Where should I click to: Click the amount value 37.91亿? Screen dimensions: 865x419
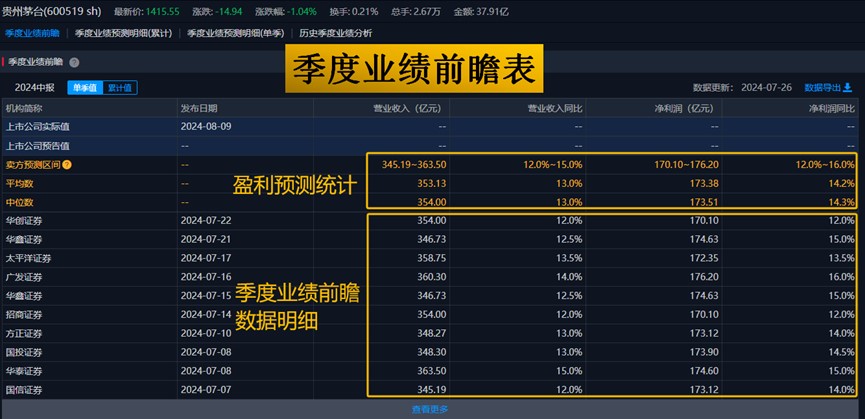[492, 11]
